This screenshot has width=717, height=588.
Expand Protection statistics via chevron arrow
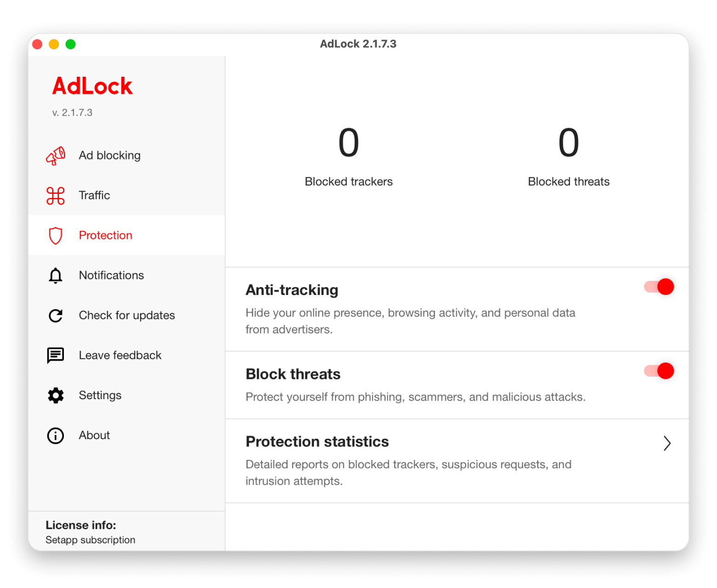pos(667,443)
